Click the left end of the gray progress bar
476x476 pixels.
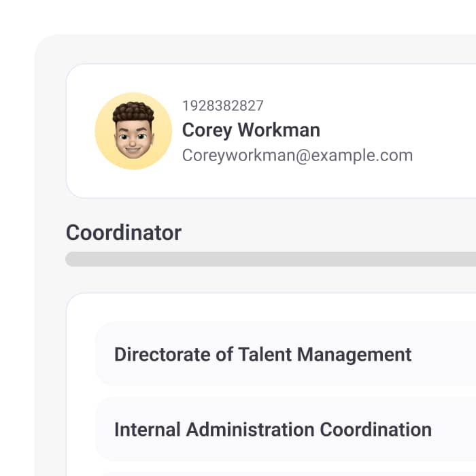[73, 259]
